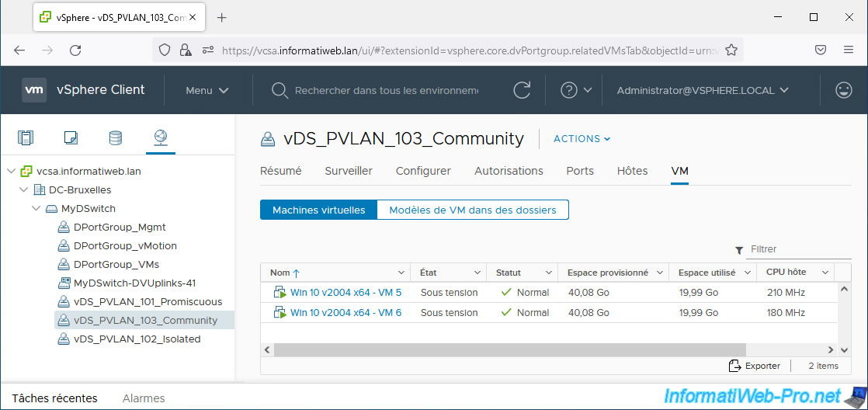868x410 pixels.
Task: Click the VM 6 virtual machine icon
Action: 279,313
